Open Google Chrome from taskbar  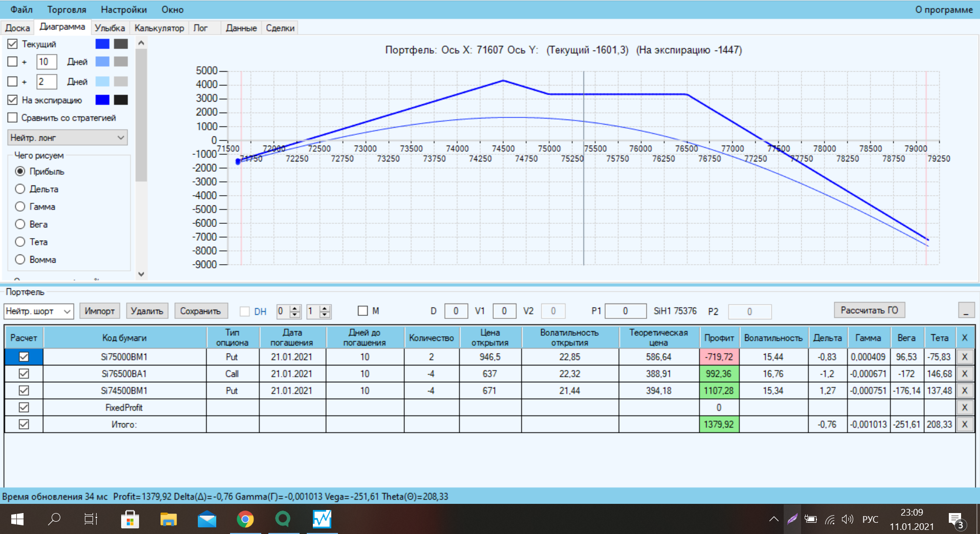[245, 519]
